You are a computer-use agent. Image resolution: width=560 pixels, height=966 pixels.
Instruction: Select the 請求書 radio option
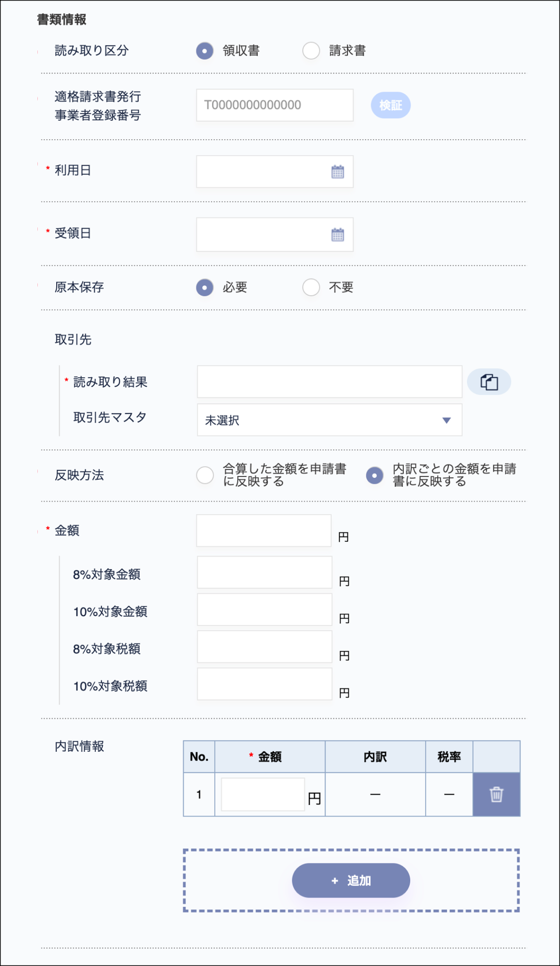311,51
